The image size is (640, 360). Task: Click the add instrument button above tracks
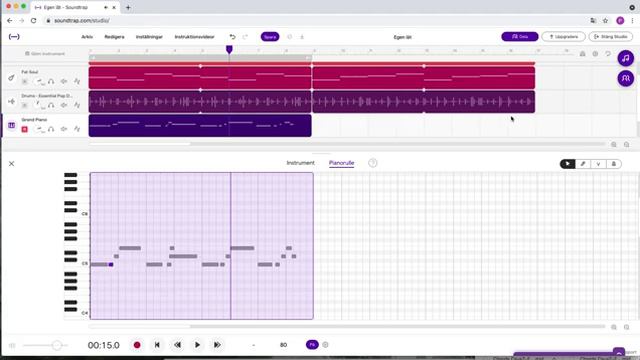coord(45,53)
